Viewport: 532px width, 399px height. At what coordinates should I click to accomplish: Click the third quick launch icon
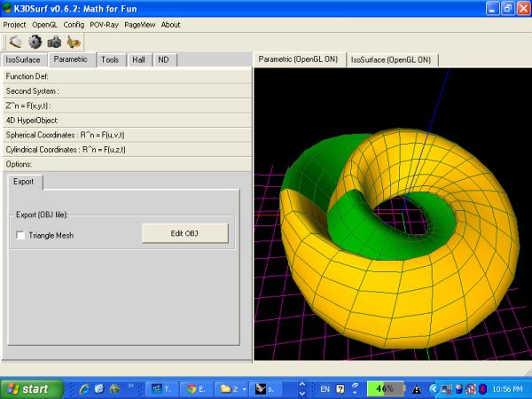[114, 388]
